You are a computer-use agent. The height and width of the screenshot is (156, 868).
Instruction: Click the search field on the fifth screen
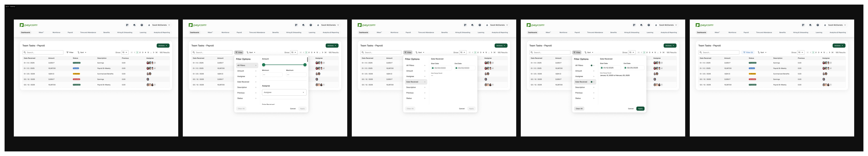coord(719,53)
